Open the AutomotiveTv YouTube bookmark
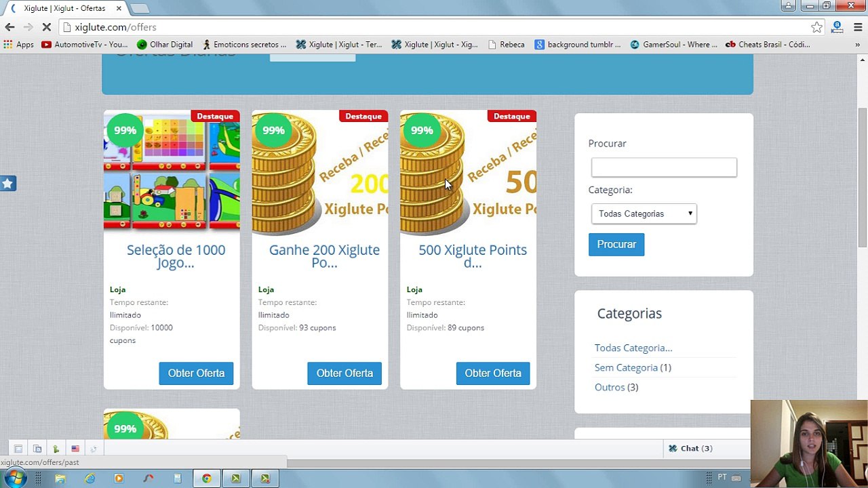This screenshot has height=488, width=868. [85, 44]
